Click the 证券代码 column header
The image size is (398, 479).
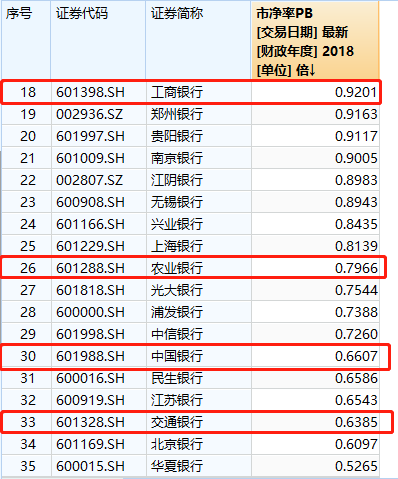point(98,40)
